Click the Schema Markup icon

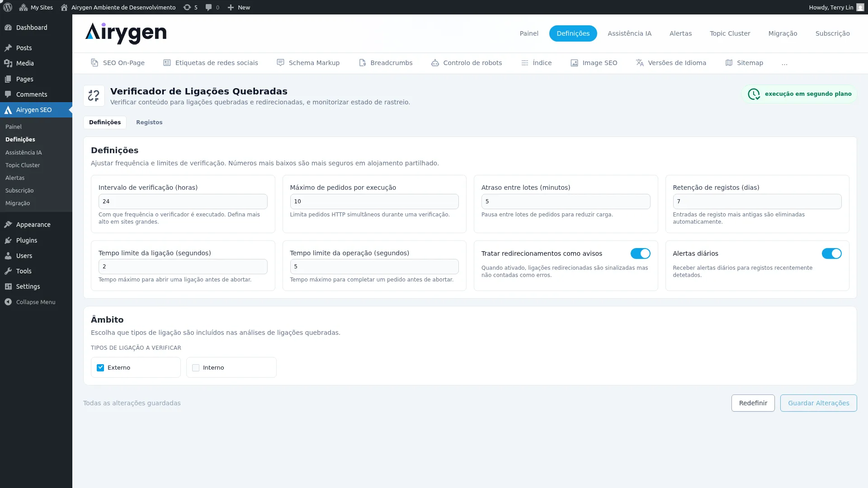pyautogui.click(x=280, y=63)
